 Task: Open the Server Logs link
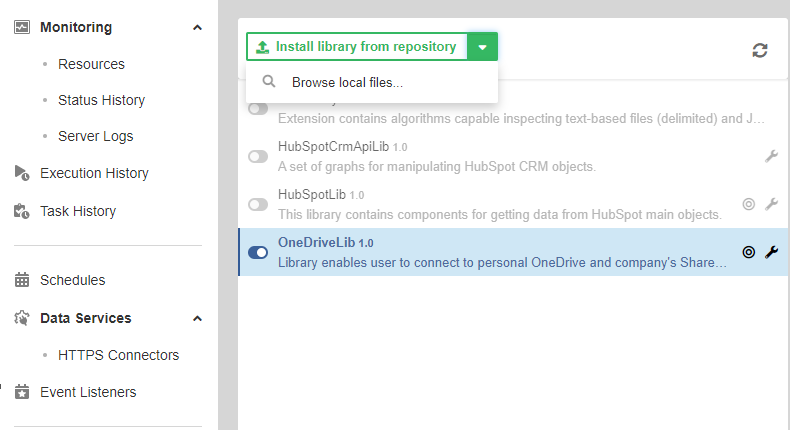95,136
